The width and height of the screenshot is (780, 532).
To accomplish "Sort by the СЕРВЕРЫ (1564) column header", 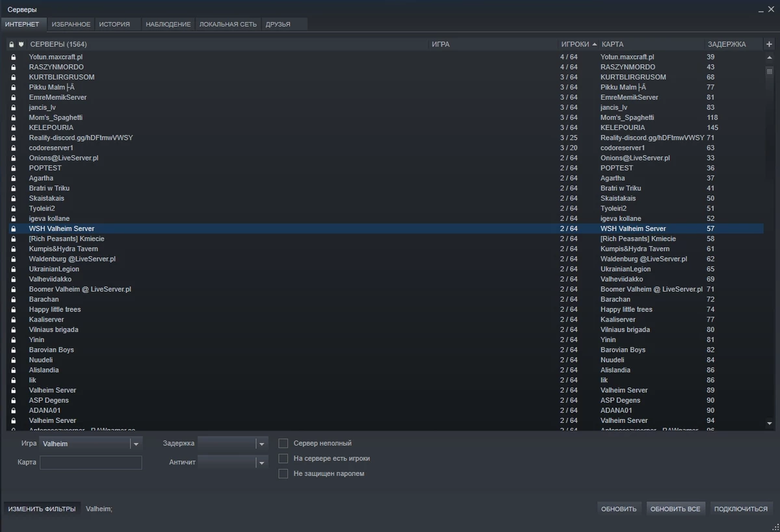I will [227, 44].
